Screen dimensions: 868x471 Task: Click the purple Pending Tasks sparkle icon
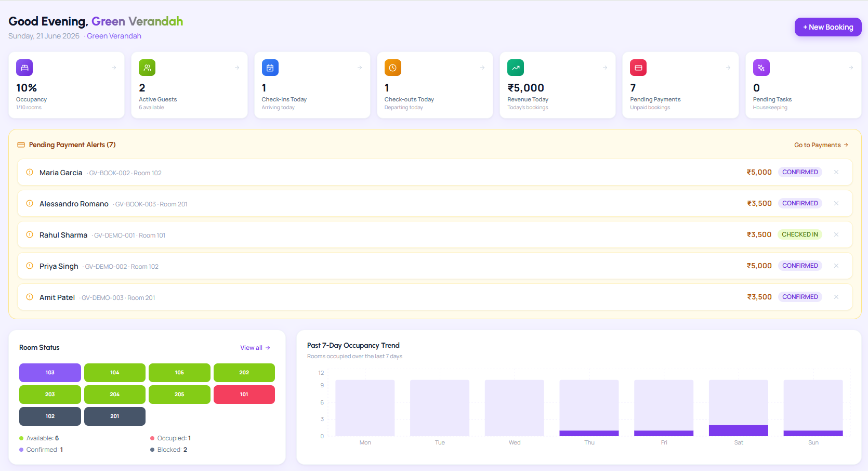click(761, 68)
